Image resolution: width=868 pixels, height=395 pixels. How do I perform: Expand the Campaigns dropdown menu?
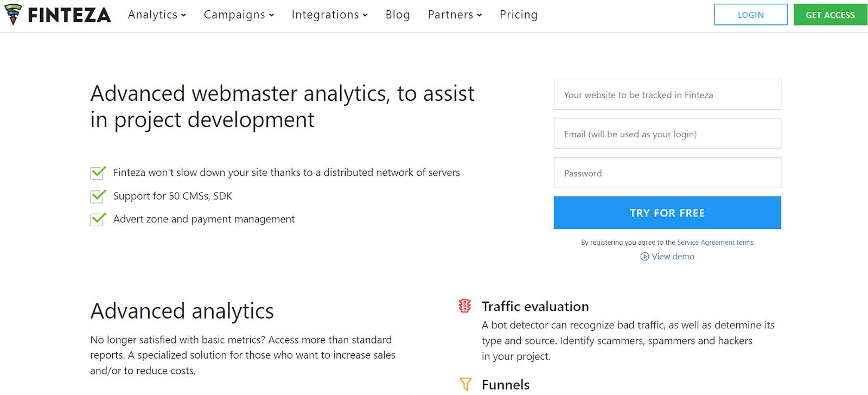click(x=239, y=15)
